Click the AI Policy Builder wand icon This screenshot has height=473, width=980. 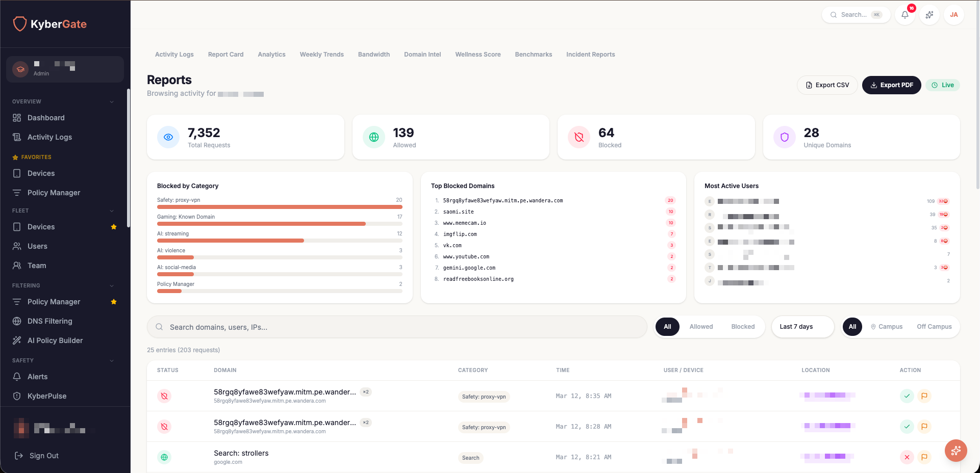coord(17,340)
